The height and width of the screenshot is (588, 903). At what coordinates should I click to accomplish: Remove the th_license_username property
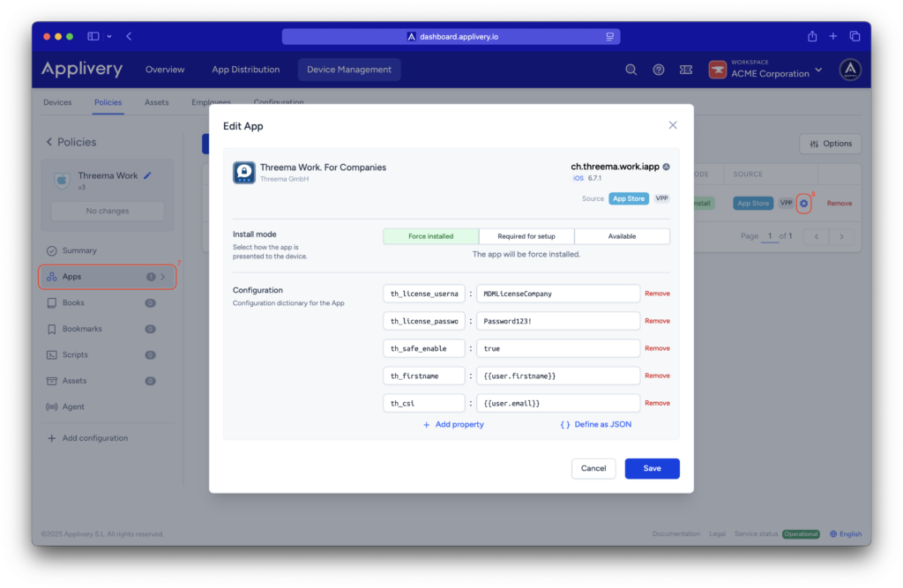(x=657, y=294)
